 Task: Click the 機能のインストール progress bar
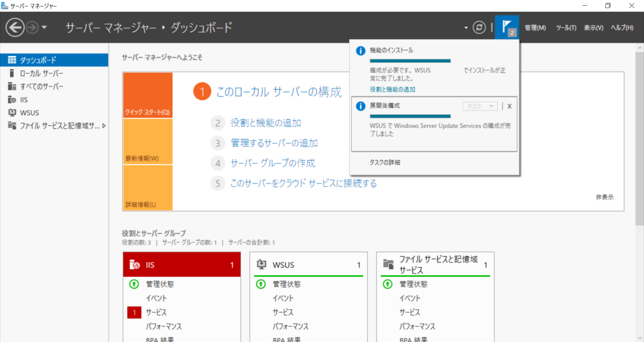click(x=410, y=61)
